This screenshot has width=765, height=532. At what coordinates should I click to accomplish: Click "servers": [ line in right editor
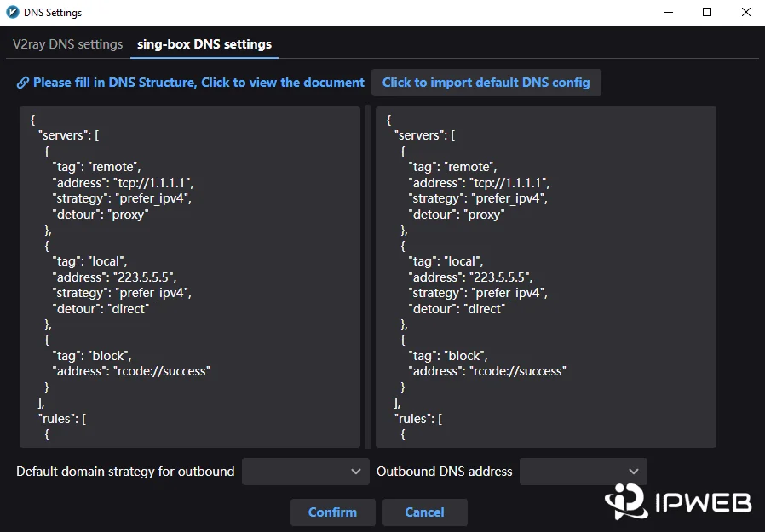[x=424, y=135]
